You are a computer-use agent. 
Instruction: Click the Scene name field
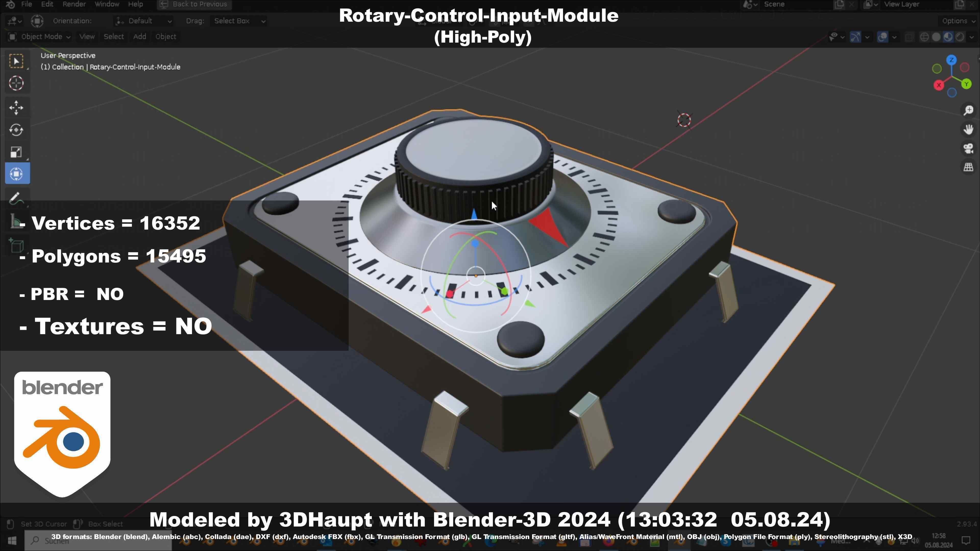pos(797,4)
